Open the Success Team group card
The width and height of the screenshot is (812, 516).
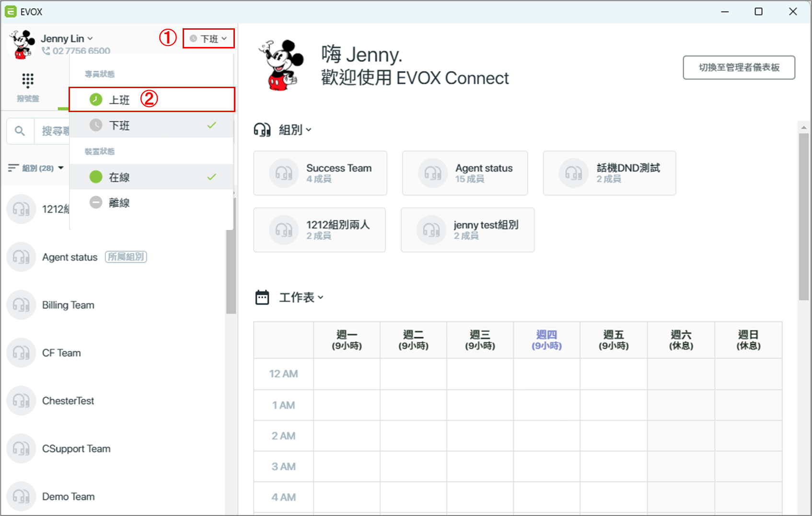(320, 173)
